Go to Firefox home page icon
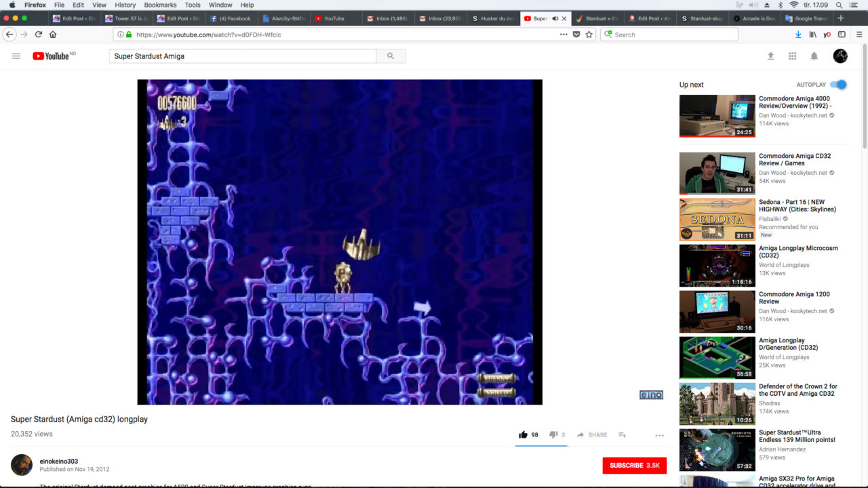This screenshot has height=488, width=868. click(x=53, y=35)
